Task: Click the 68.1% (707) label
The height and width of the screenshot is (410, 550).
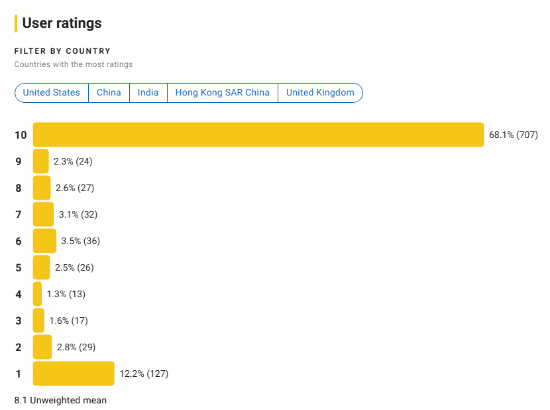Action: pos(514,135)
